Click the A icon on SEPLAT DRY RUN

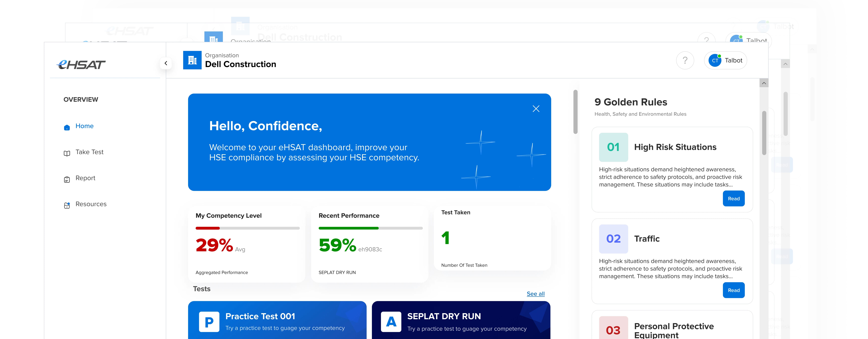click(x=391, y=322)
